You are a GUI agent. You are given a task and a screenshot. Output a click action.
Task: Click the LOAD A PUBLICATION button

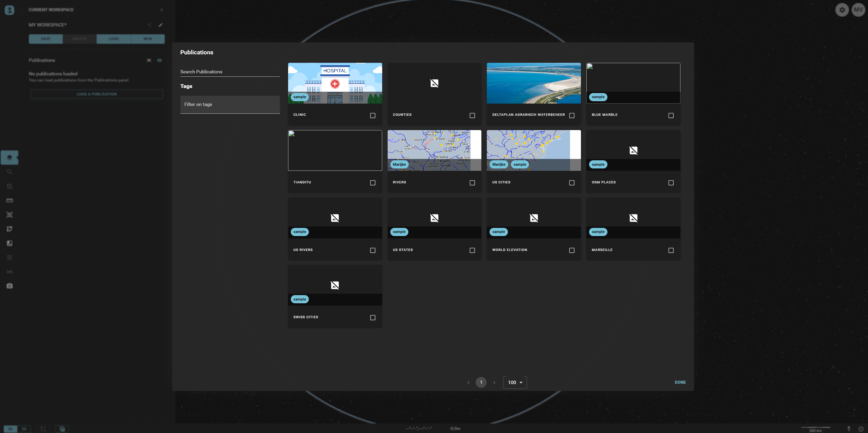click(96, 94)
